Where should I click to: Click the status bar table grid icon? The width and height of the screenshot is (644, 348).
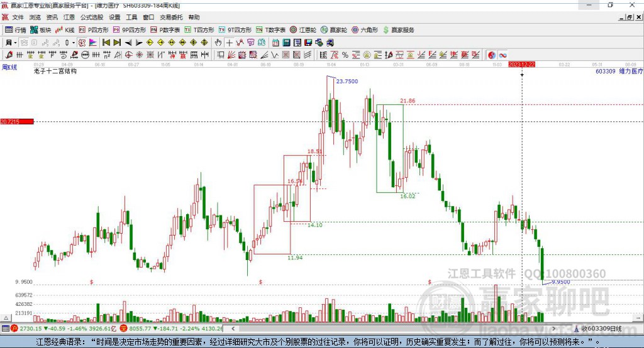tap(5, 329)
